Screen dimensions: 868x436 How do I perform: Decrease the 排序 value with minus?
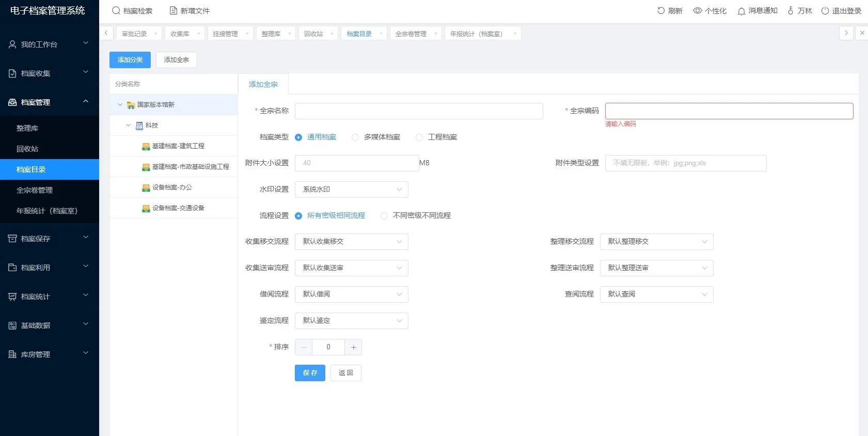[x=304, y=347]
